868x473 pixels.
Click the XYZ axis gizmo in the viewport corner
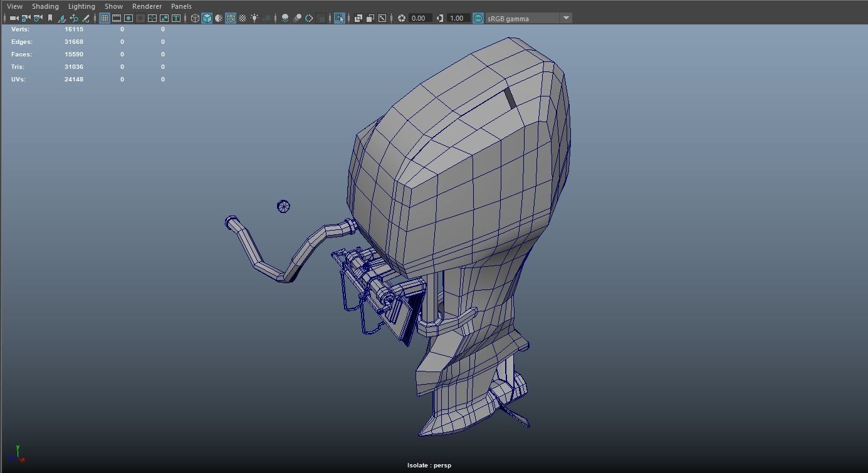(17, 454)
